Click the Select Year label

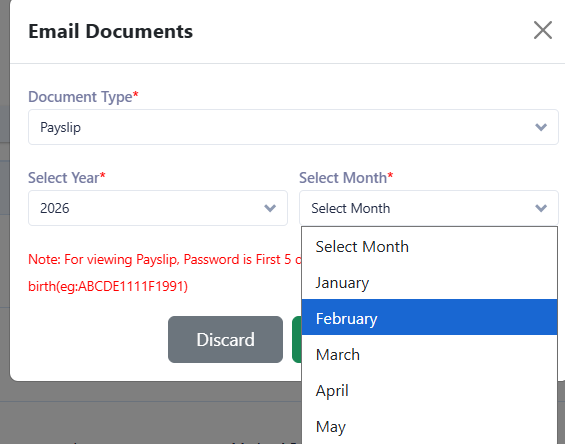coord(67,178)
